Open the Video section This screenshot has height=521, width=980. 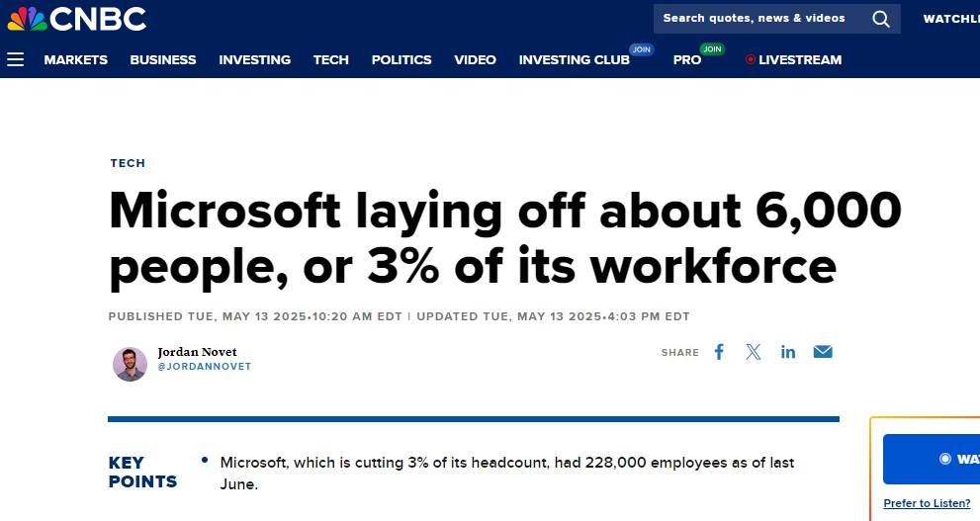coord(475,60)
